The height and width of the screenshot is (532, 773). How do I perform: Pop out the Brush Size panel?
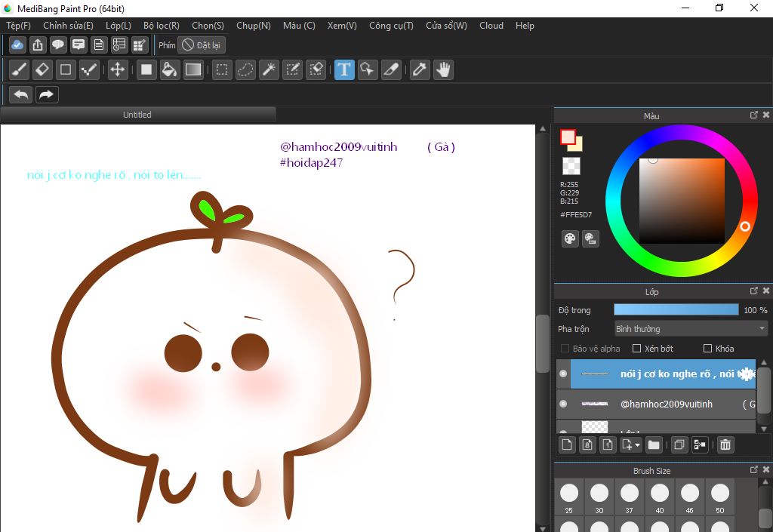click(x=754, y=469)
